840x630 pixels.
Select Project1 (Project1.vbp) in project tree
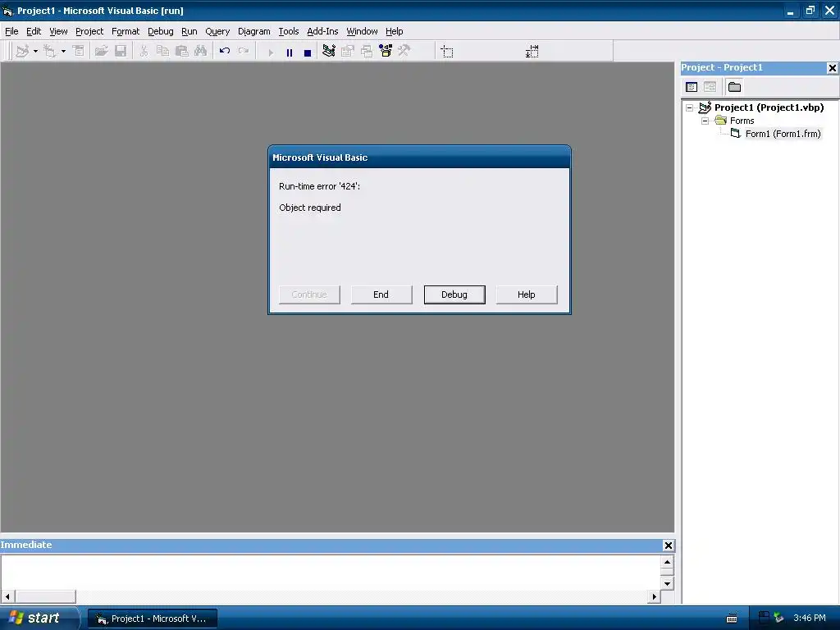[x=769, y=107]
